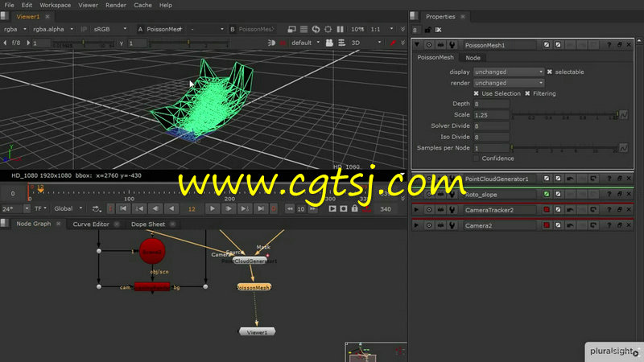Open the rgba channel layer dropdown
The height and width of the screenshot is (362, 644).
click(14, 29)
